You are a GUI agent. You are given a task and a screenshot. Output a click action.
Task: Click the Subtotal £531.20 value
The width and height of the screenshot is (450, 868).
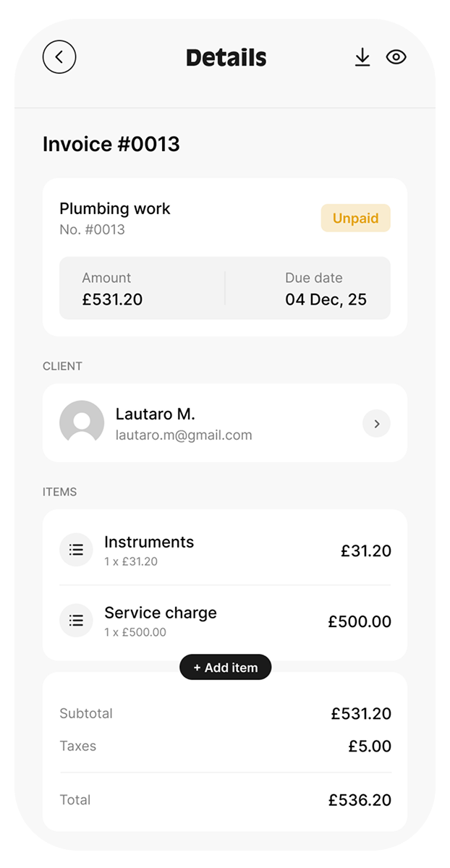[361, 714]
